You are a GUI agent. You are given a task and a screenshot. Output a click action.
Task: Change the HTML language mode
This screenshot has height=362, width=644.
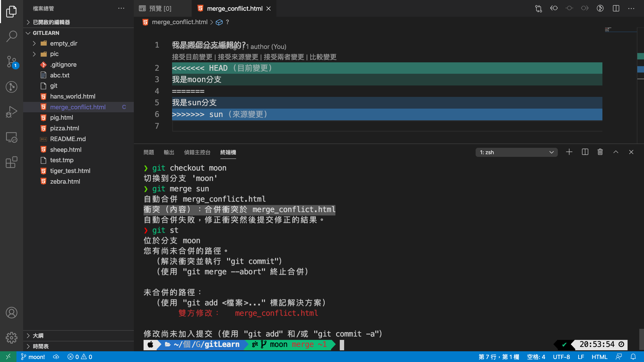pyautogui.click(x=599, y=357)
